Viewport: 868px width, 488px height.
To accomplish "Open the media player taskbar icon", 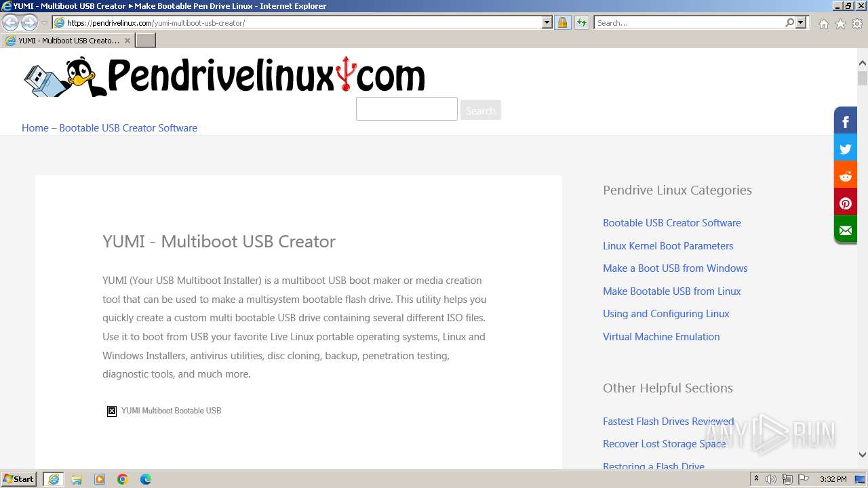I will tap(100, 479).
